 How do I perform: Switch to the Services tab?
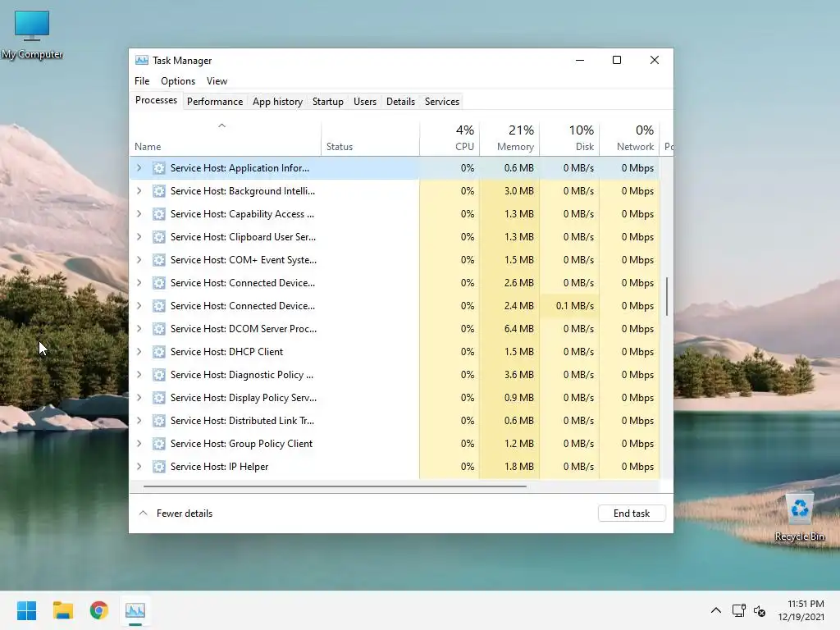[x=442, y=101]
